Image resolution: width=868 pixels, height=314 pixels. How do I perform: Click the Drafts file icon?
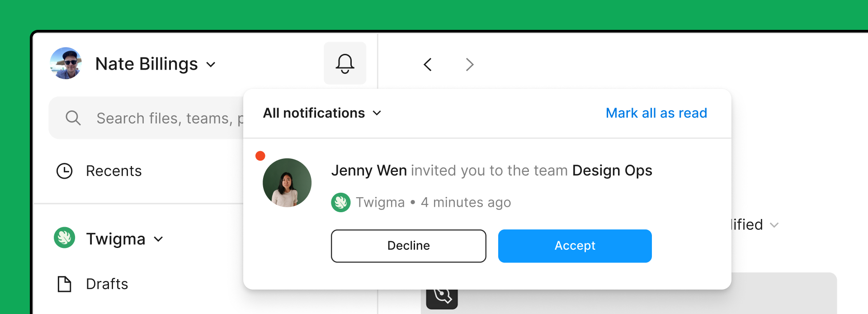click(x=65, y=284)
